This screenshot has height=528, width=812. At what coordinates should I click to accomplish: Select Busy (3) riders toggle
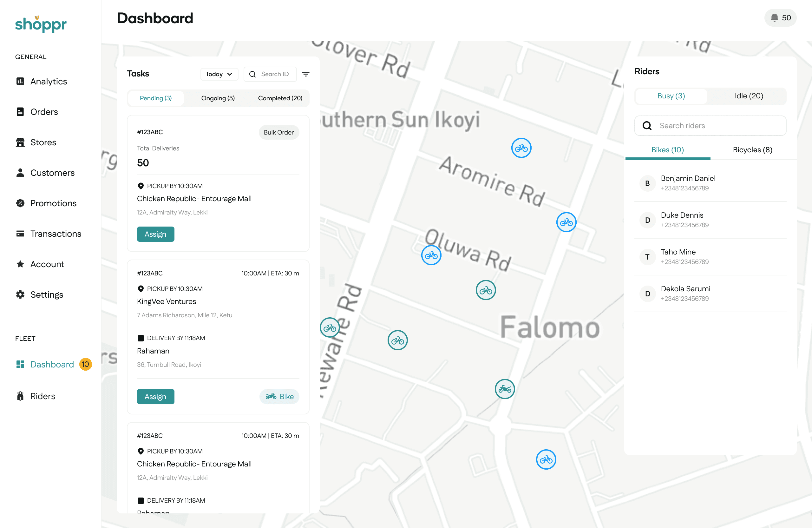671,96
